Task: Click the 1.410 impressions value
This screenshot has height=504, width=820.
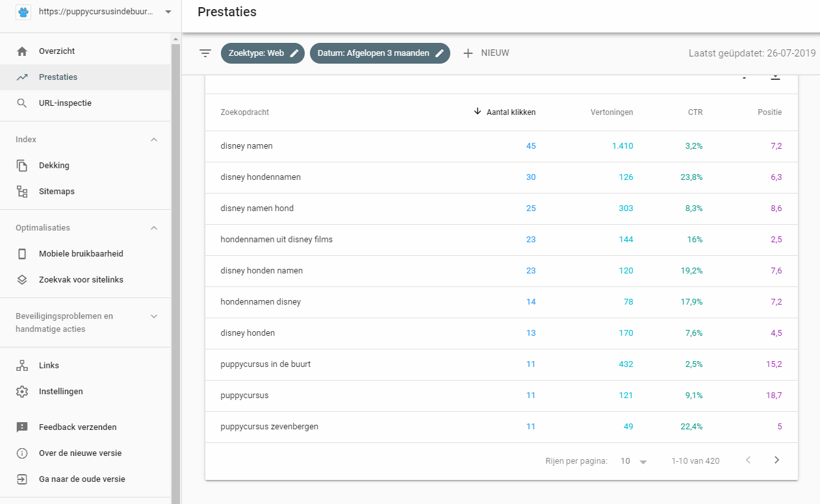Action: (622, 146)
